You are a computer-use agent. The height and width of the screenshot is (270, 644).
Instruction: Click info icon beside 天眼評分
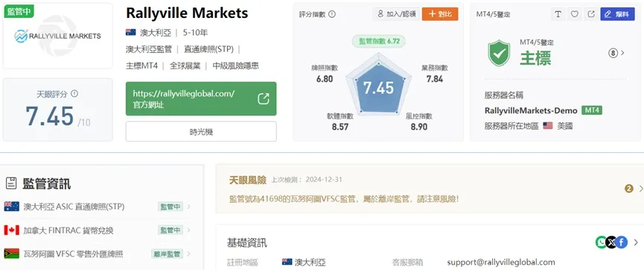click(74, 94)
